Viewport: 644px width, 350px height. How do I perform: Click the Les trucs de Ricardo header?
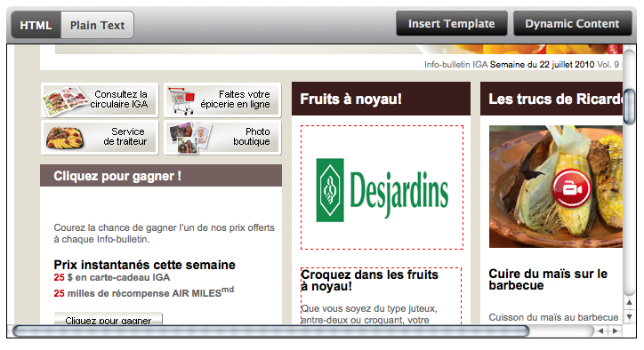551,99
